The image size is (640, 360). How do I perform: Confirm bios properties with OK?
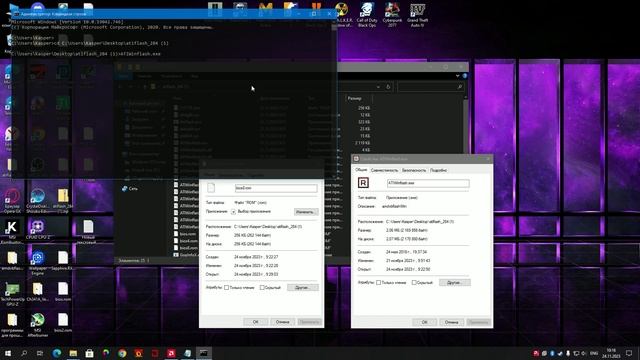coord(256,322)
